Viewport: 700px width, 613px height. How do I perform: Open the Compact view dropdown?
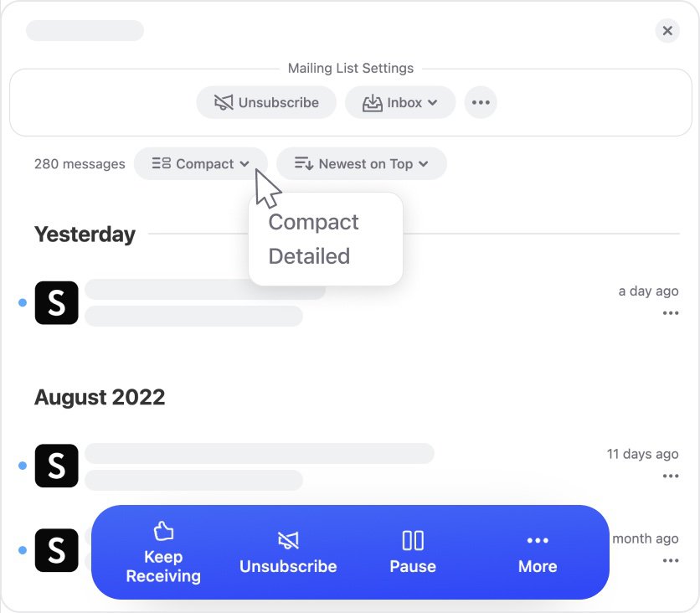(x=201, y=163)
